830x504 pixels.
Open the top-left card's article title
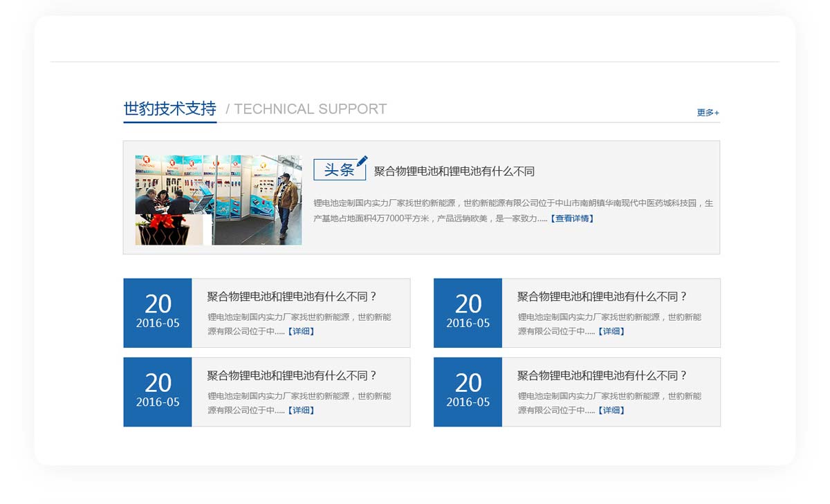[x=293, y=297]
